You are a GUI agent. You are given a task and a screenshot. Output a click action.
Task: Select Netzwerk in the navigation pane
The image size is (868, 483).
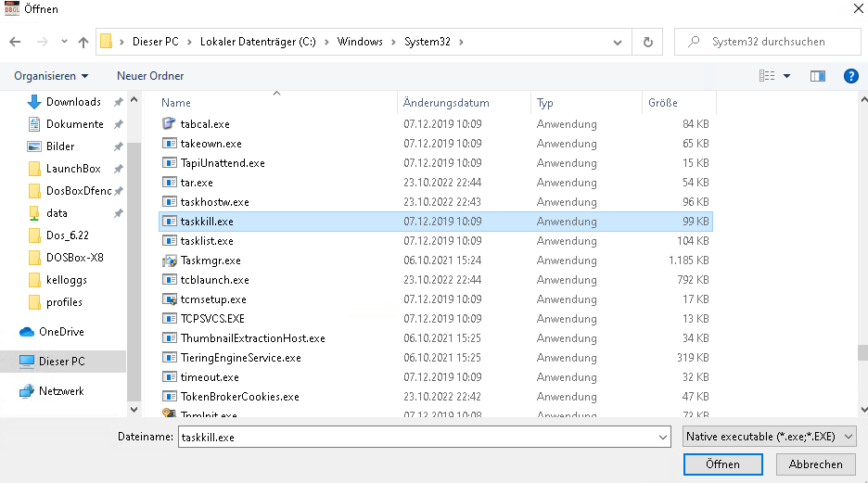[x=61, y=391]
